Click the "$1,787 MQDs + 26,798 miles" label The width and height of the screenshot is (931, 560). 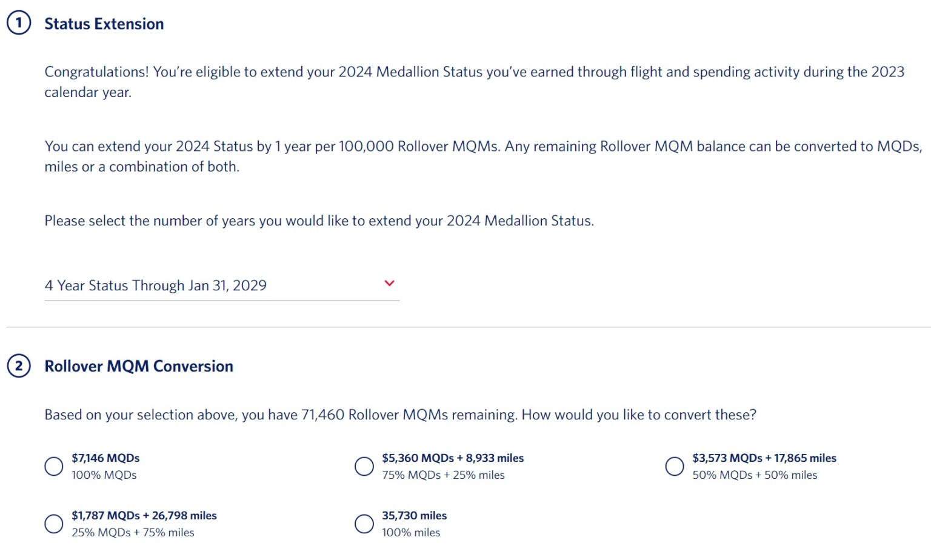(144, 516)
